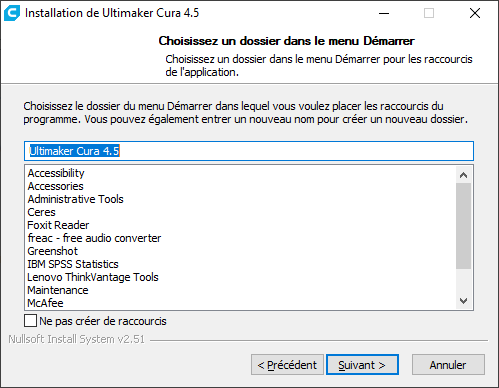Go back with the Précédent button
Image resolution: width=499 pixels, height=388 pixels.
[x=287, y=365]
